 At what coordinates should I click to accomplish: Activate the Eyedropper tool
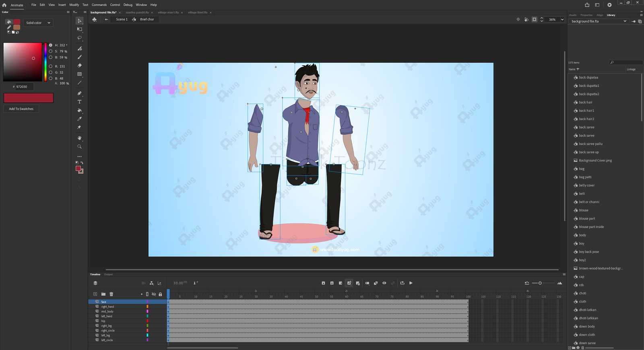79,119
